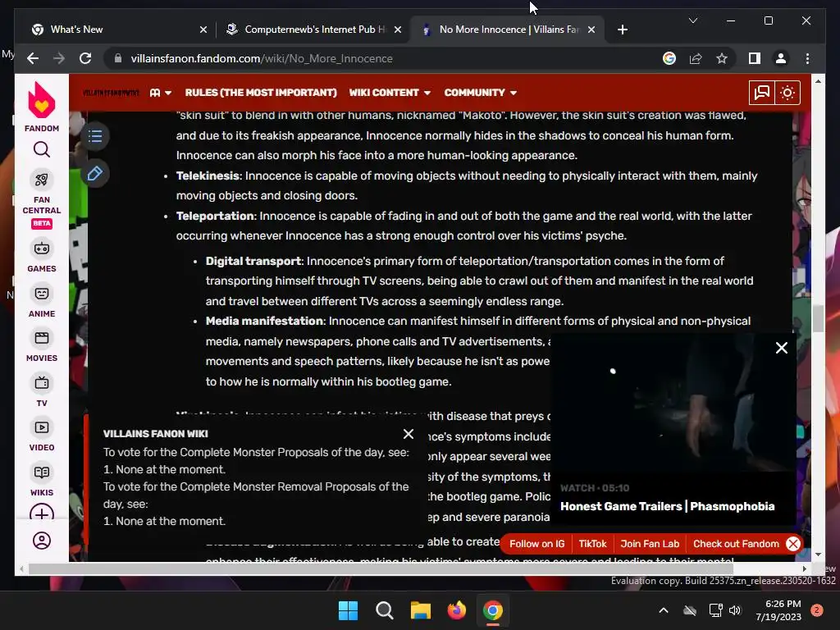This screenshot has height=630, width=840.
Task: Go to Games in Fandom sidebar
Action: (x=41, y=256)
